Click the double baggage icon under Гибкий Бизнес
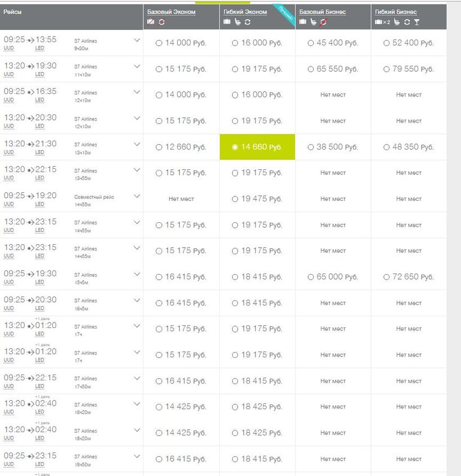The image size is (461, 476). pyautogui.click(x=382, y=22)
